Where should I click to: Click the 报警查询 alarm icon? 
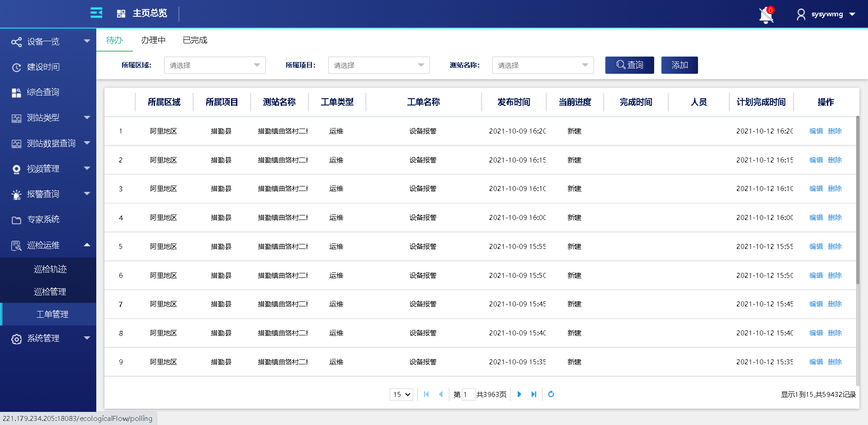tap(16, 195)
